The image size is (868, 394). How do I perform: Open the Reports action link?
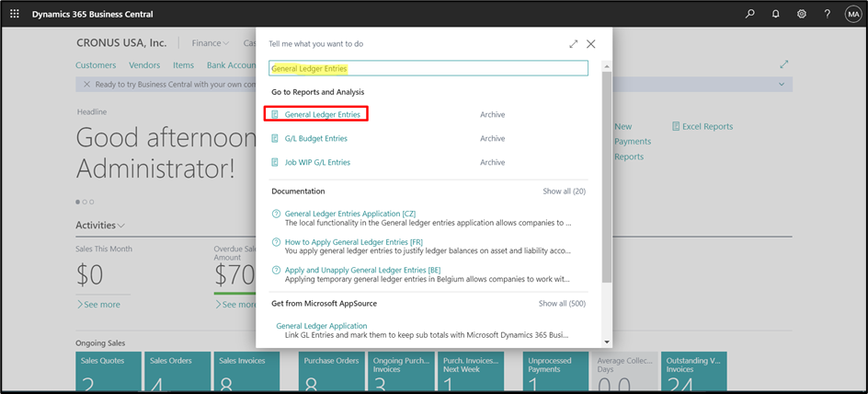(629, 156)
